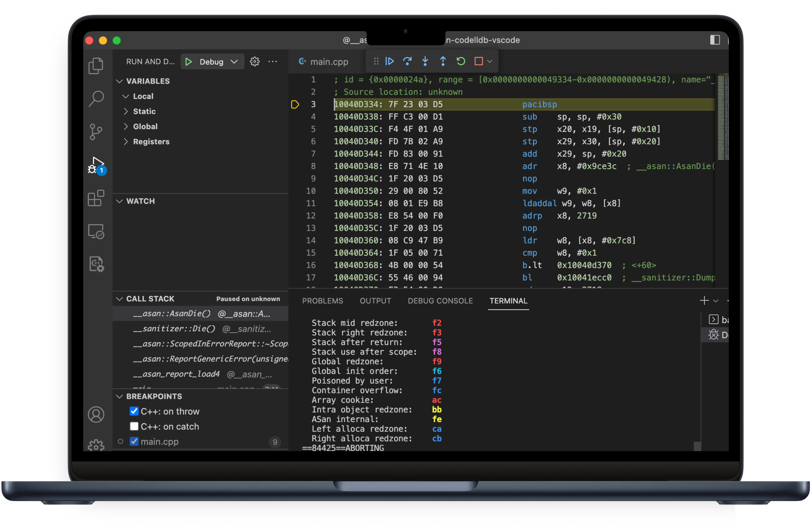
Task: Step into in debug toolbar
Action: (x=425, y=61)
